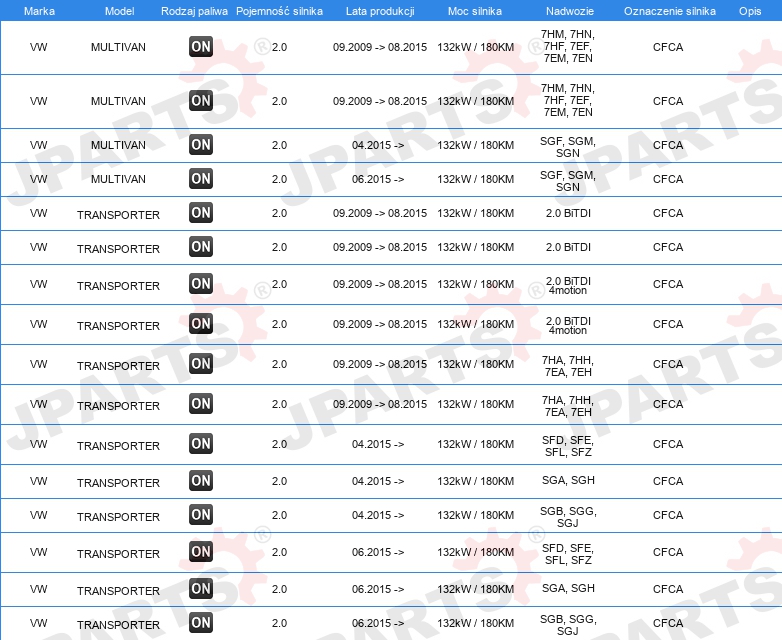Click the Marka column header

(x=39, y=11)
